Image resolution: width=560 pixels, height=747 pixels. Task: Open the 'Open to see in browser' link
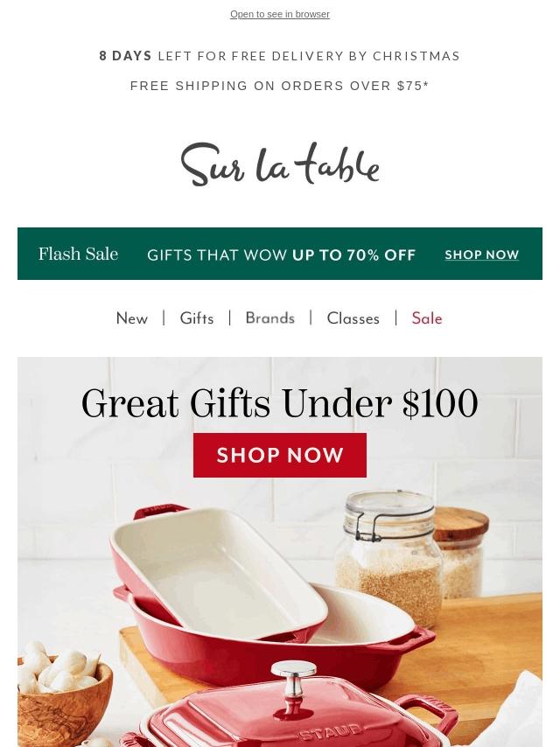(280, 14)
